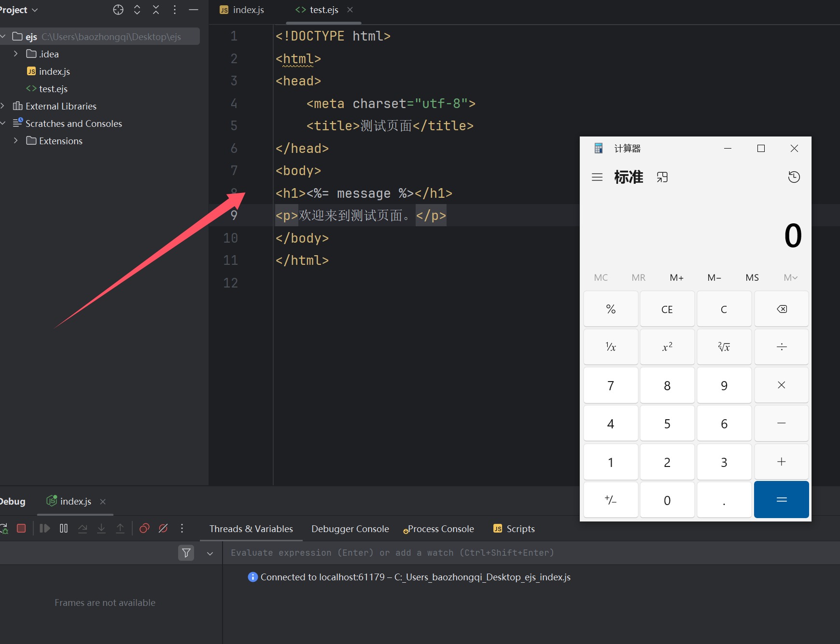
Task: Switch to the index.js editor tab
Action: point(242,10)
